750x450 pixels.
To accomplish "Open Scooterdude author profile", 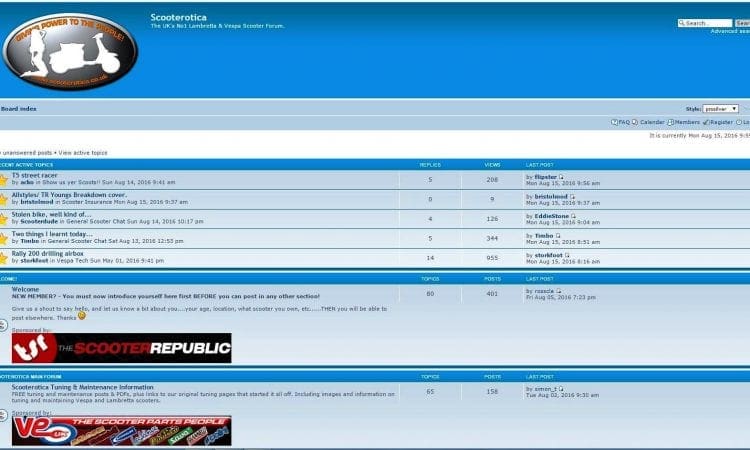I will (x=39, y=221).
